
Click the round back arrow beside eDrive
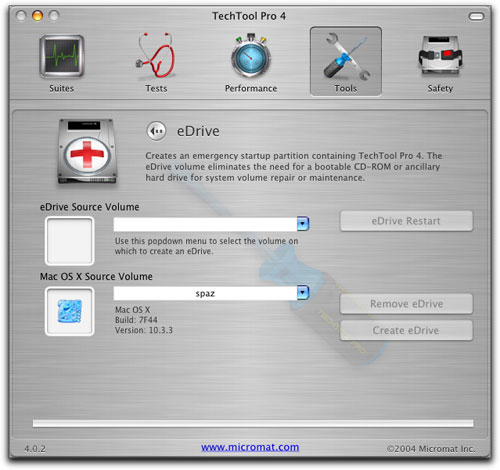tap(156, 131)
